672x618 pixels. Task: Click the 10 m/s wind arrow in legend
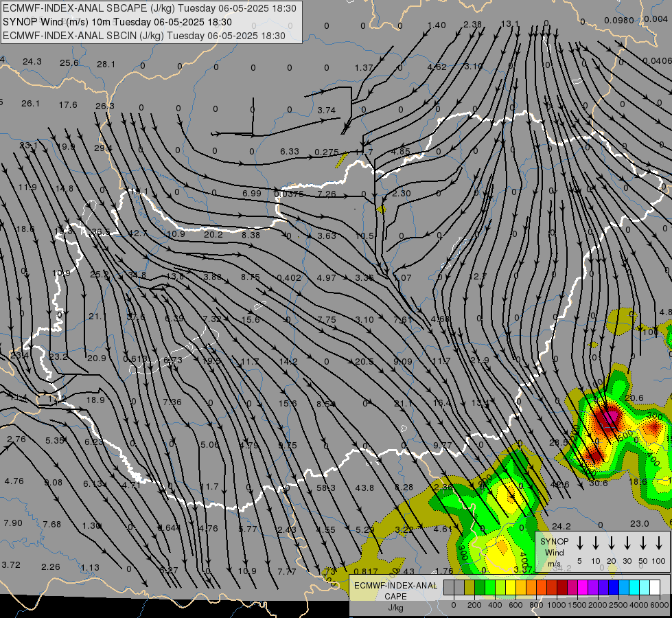(x=596, y=542)
